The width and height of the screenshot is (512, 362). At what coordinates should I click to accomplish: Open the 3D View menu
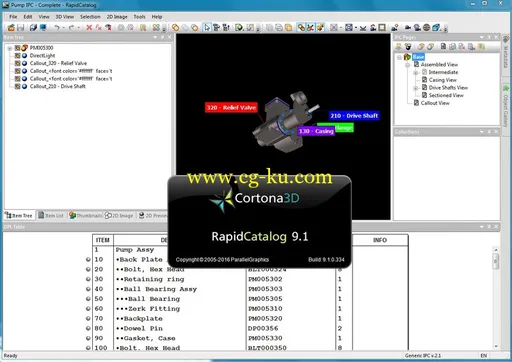[x=64, y=17]
